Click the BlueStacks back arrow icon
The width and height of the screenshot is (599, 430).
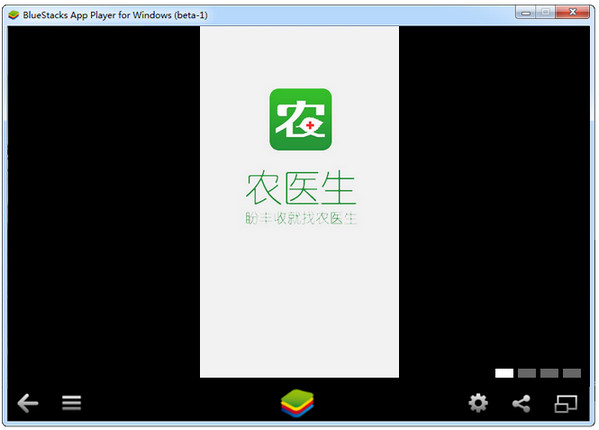28,403
